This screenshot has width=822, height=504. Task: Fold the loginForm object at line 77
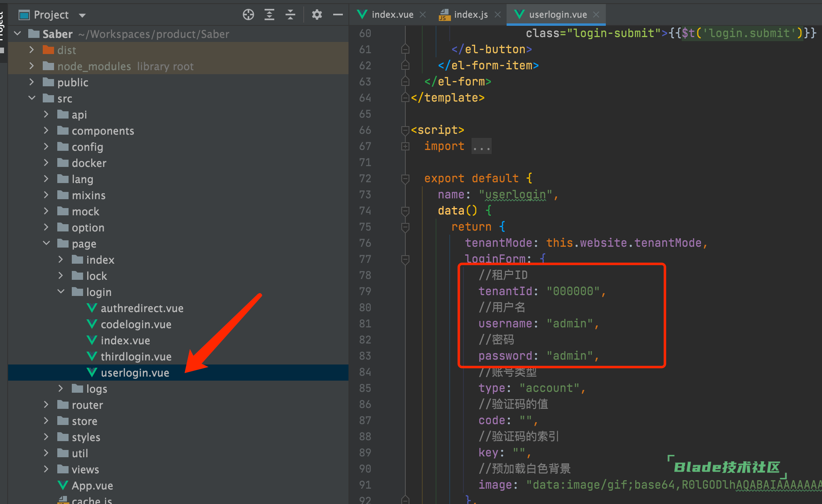pos(405,259)
